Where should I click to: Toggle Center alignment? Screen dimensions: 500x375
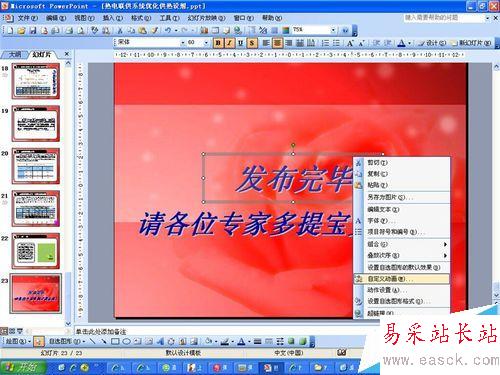pyautogui.click(x=277, y=43)
